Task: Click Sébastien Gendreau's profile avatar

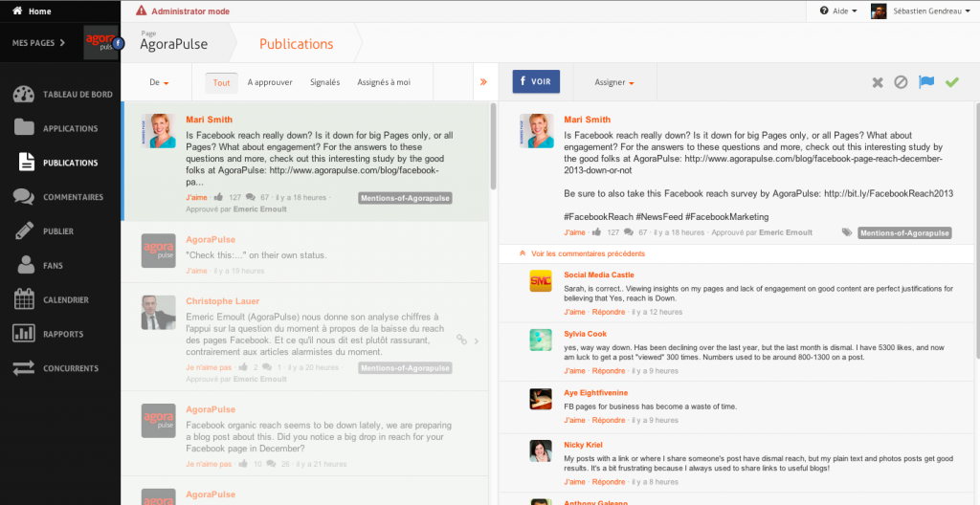Action: tap(879, 11)
